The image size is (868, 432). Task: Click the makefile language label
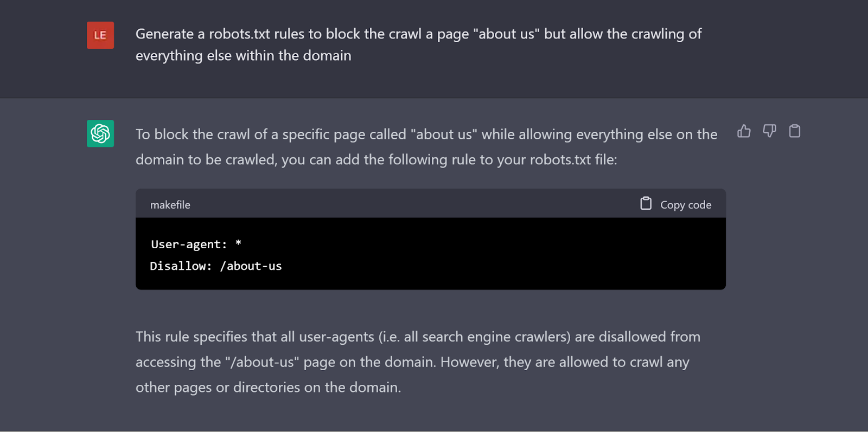click(x=170, y=205)
